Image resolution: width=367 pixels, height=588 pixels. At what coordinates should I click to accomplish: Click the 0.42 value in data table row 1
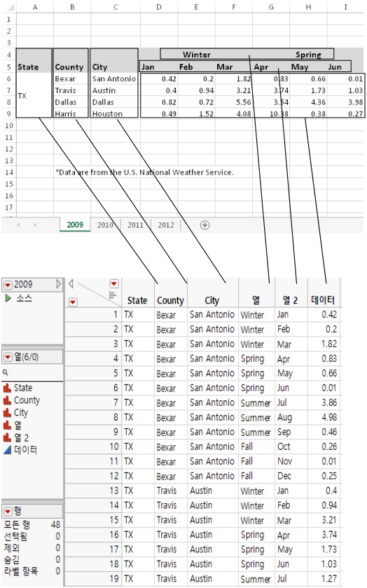click(329, 315)
